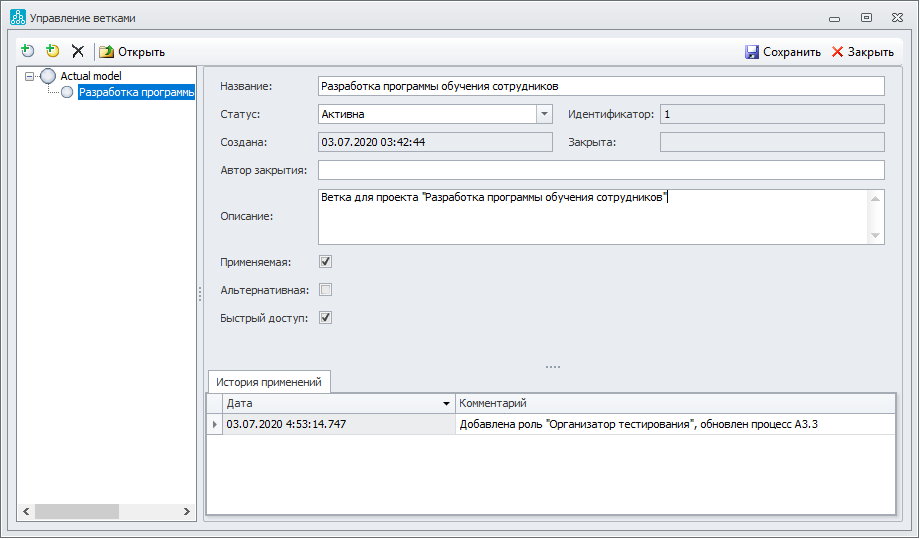920x539 pixels.
Task: Click the green add branch icon
Action: [x=28, y=51]
